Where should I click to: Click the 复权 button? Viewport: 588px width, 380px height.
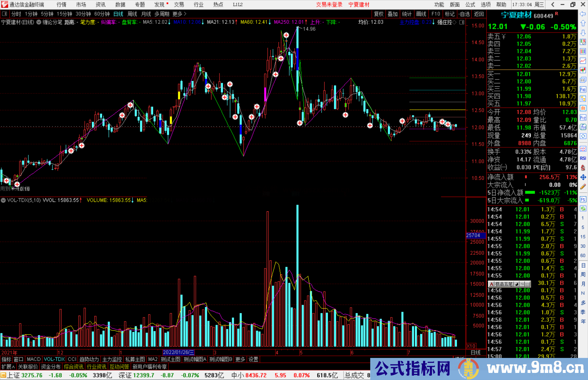[379, 14]
